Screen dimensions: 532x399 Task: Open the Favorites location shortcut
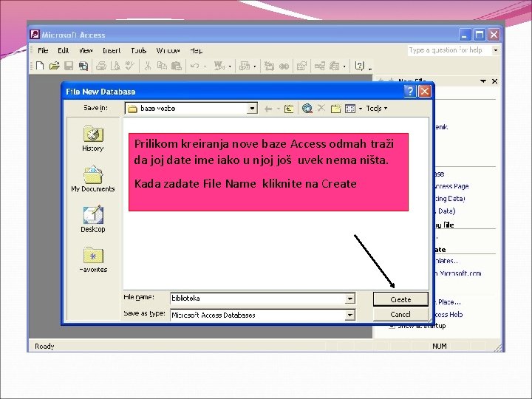[93, 259]
